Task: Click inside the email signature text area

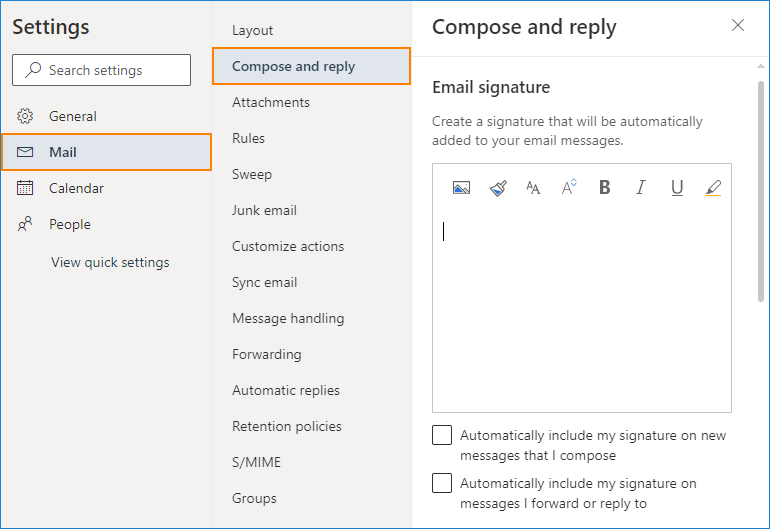Action: tap(582, 309)
